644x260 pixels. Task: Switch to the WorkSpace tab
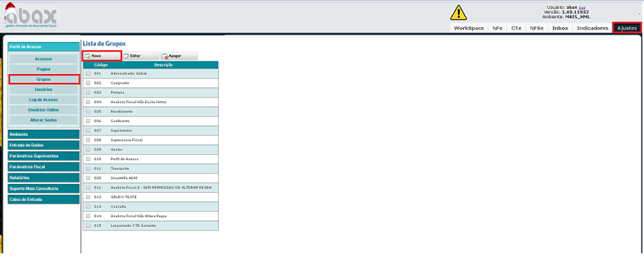click(468, 28)
